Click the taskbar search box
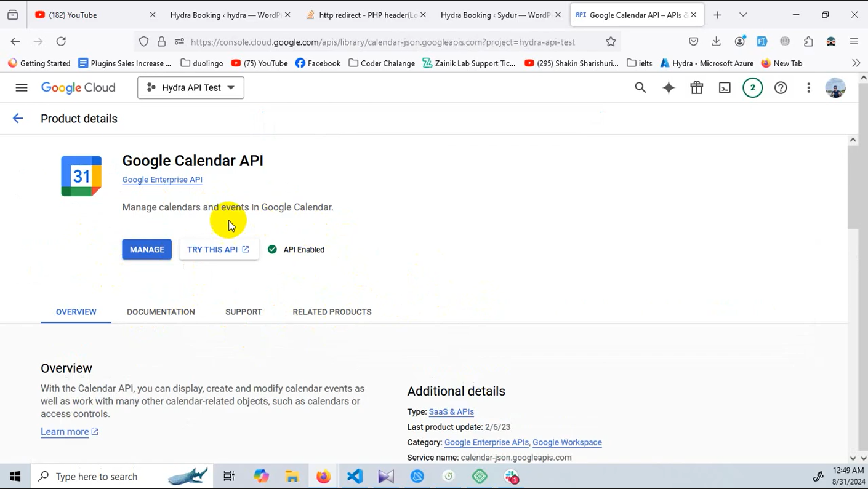Viewport: 868px width, 489px height. pyautogui.click(x=123, y=477)
